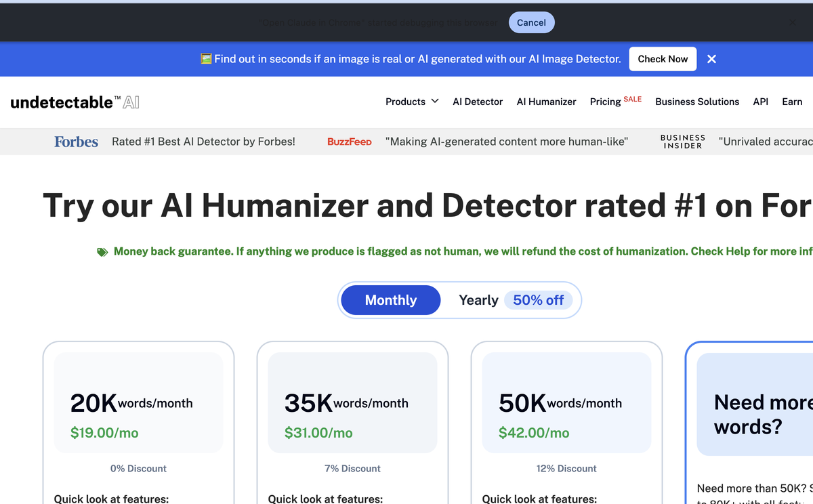
Task: Open the Earn navigation link
Action: point(792,102)
